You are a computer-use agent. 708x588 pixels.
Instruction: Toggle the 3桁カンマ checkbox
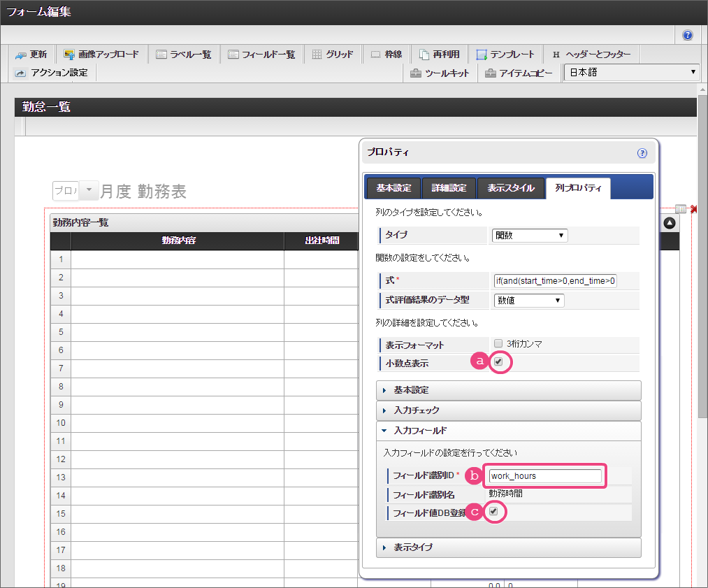pos(498,343)
